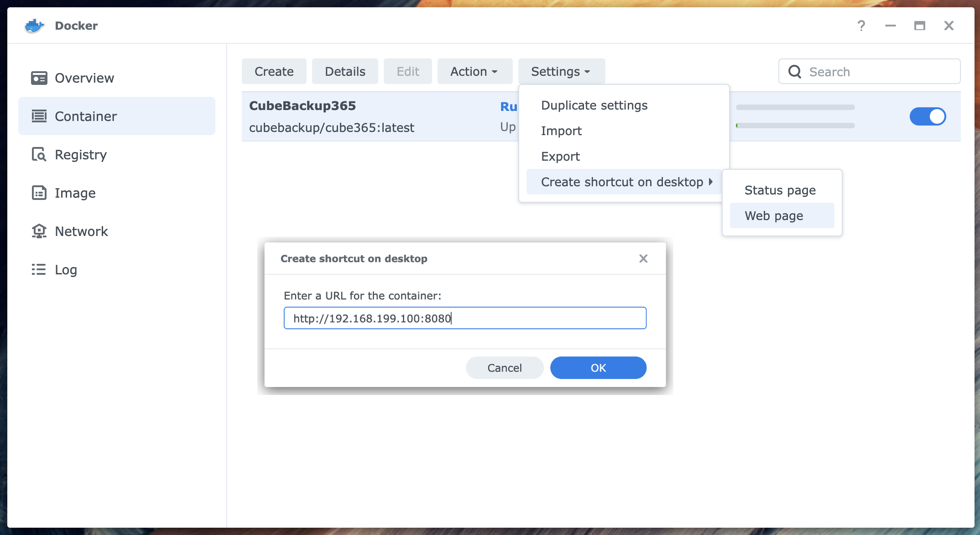Viewport: 980px width, 535px height.
Task: Toggle off the CubeBackup365 container switch
Action: pos(928,116)
